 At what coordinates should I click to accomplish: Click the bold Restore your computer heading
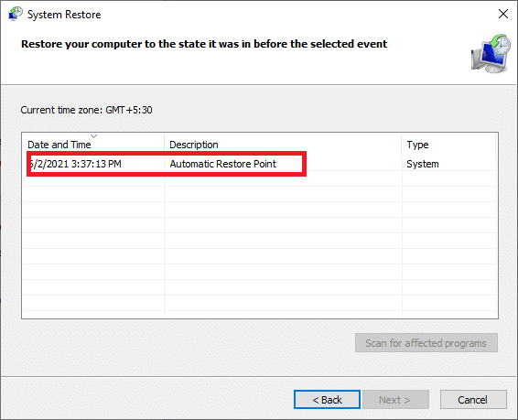(x=204, y=44)
